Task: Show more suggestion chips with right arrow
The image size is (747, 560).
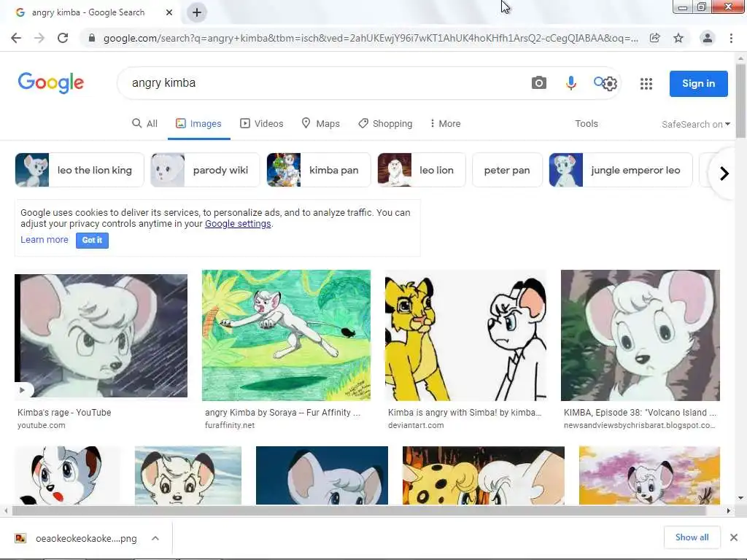Action: pos(724,174)
